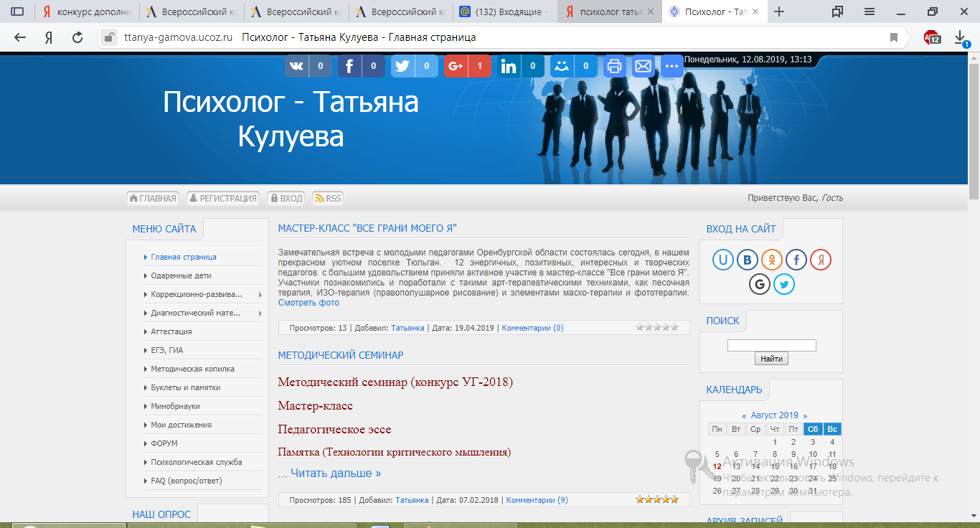Print page using the printer share icon
Image resolution: width=980 pixels, height=528 pixels.
(615, 66)
